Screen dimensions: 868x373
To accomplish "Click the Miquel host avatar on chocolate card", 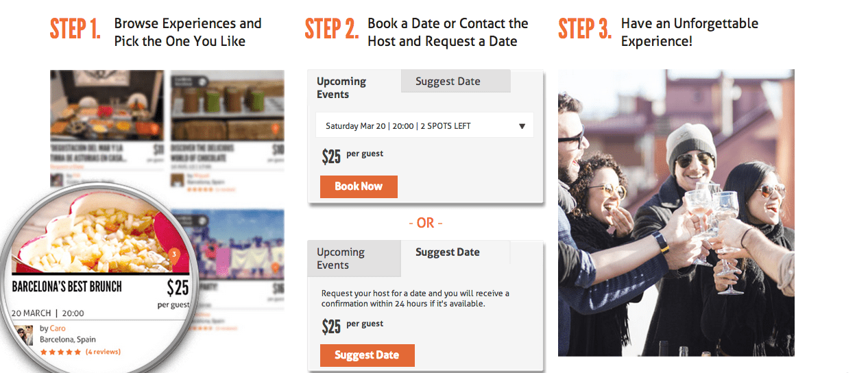I will pyautogui.click(x=177, y=180).
